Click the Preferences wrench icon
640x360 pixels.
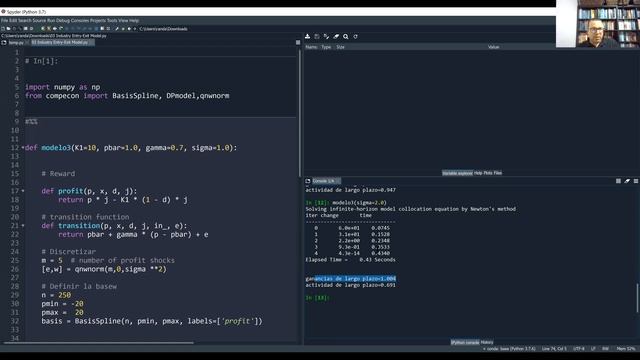117,29
